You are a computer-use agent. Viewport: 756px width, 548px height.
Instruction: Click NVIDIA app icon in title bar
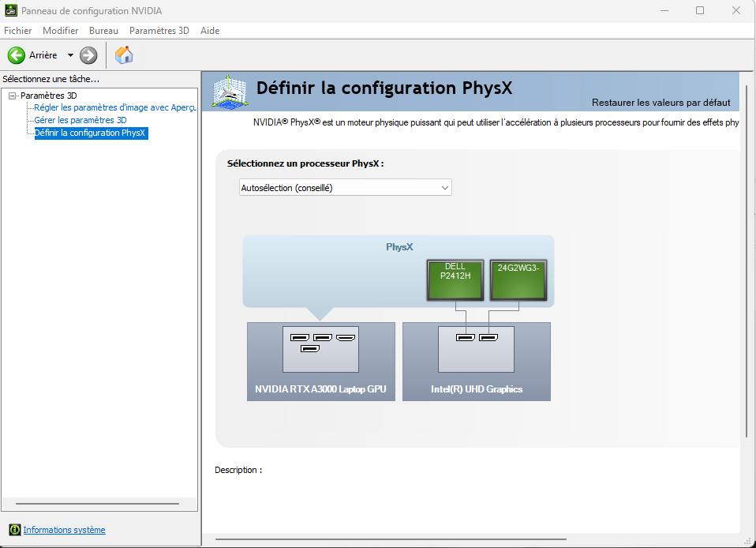coord(10,10)
